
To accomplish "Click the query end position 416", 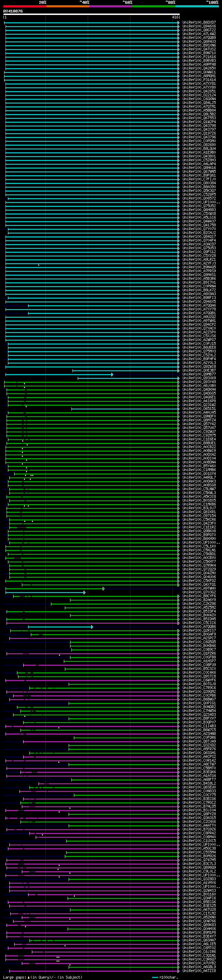I will pos(175,17).
